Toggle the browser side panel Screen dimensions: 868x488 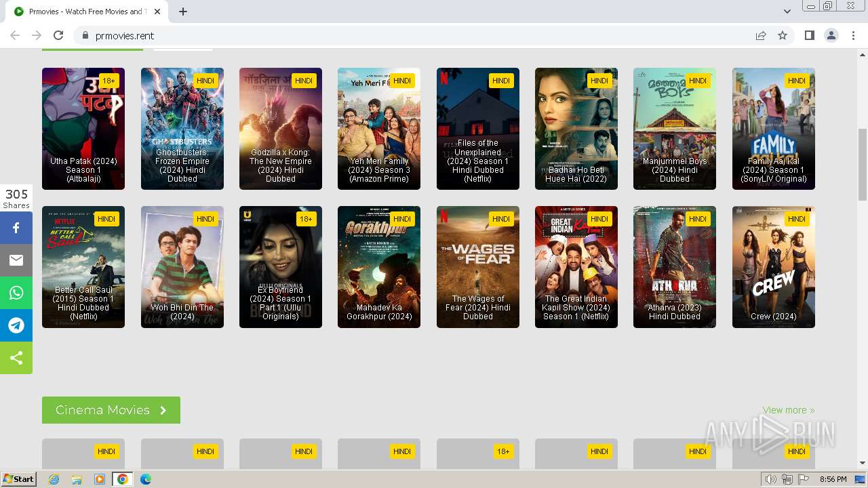[x=809, y=35]
